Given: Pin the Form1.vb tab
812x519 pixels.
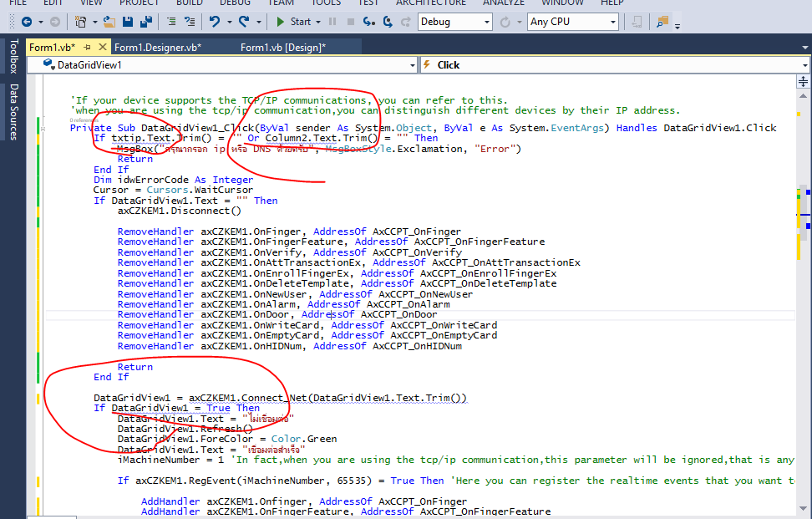Looking at the screenshot, I should pyautogui.click(x=88, y=48).
